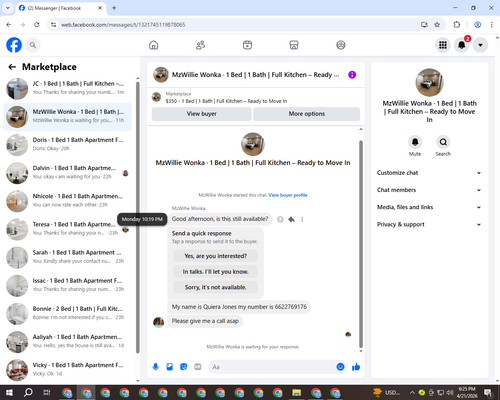Image resolution: width=500 pixels, height=400 pixels.
Task: React to the message with emoji icon
Action: (x=280, y=219)
